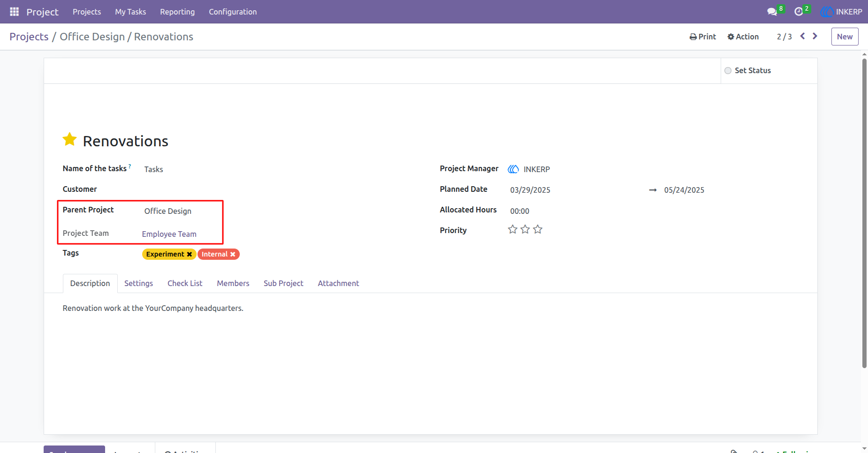
Task: Set priority to three stars
Action: [538, 229]
